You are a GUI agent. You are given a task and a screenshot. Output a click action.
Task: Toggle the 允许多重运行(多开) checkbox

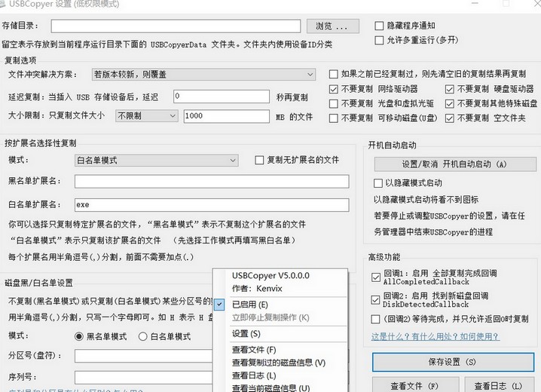(x=380, y=40)
